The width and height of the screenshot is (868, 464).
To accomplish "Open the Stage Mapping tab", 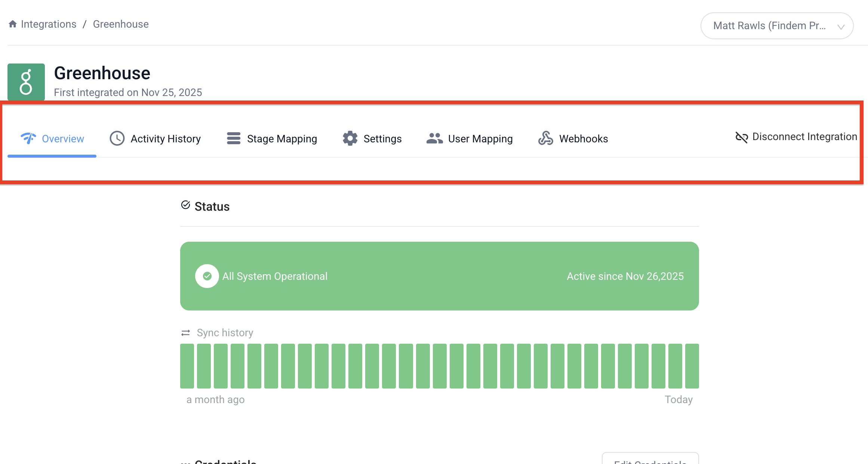I will tap(272, 139).
